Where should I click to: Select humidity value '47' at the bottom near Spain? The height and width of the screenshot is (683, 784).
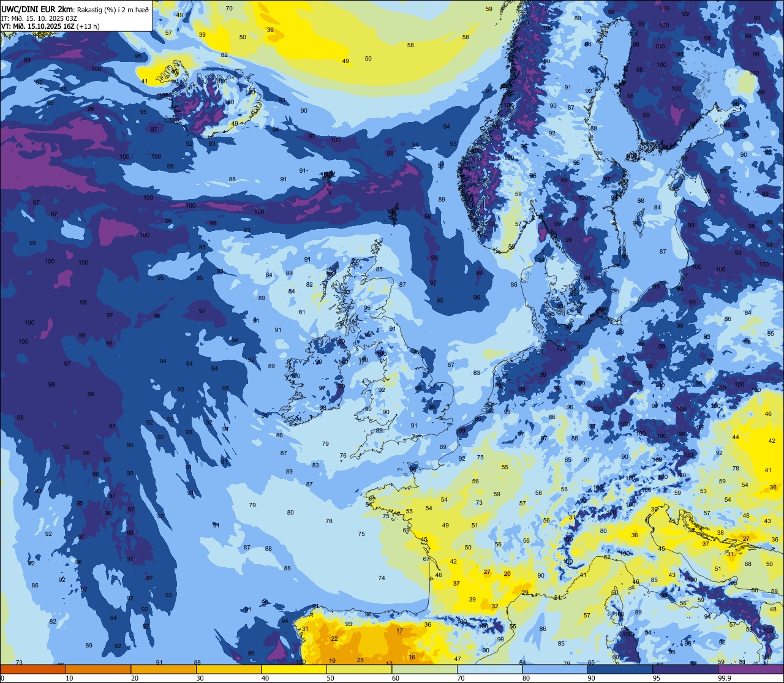click(x=458, y=658)
